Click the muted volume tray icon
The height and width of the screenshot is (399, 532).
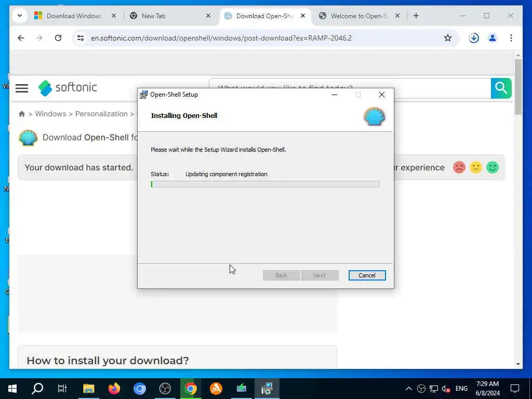click(446, 389)
